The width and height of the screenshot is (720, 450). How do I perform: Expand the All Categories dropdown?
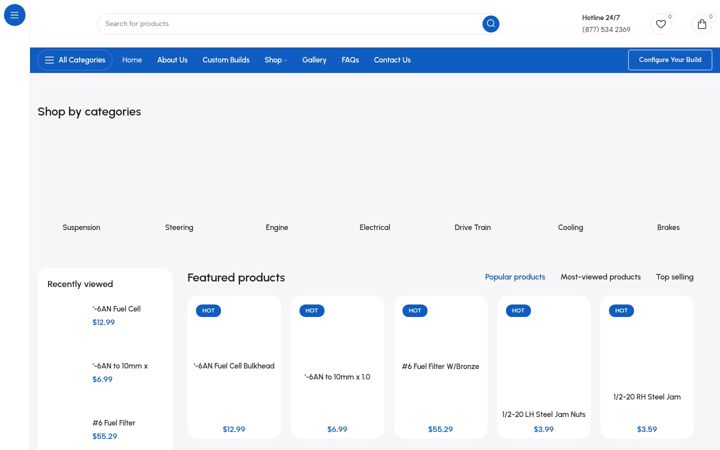(75, 60)
